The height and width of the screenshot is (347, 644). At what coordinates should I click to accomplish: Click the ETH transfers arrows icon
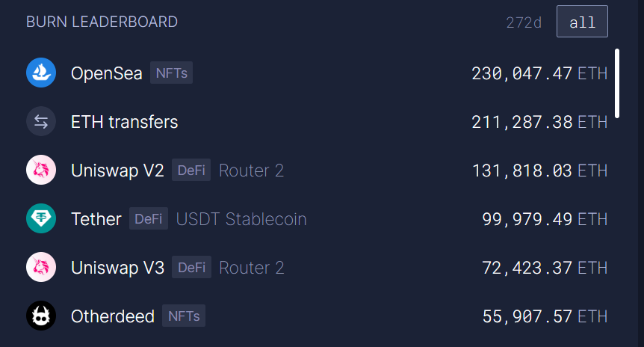pyautogui.click(x=41, y=121)
